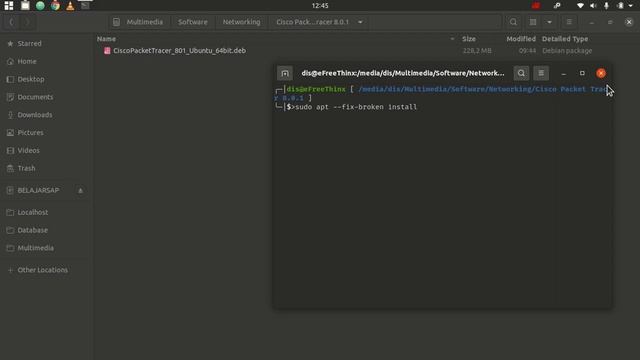The height and width of the screenshot is (360, 640).
Task: Click the deb package file icon
Action: pyautogui.click(x=107, y=51)
